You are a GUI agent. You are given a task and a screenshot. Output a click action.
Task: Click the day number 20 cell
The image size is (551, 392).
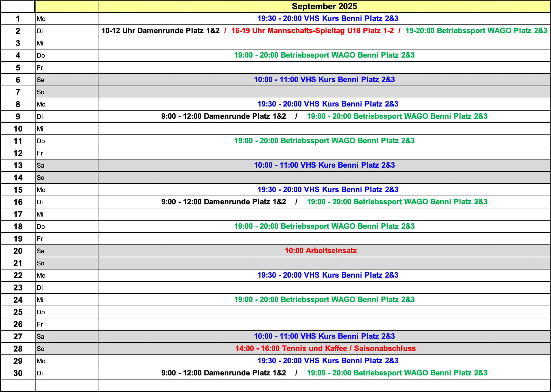(x=18, y=251)
